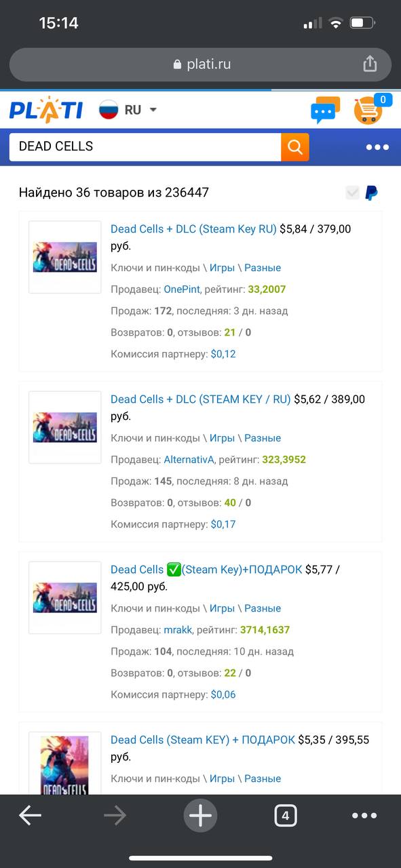The width and height of the screenshot is (401, 868).
Task: Focus the DEAD CELLS search field
Action: click(145, 147)
